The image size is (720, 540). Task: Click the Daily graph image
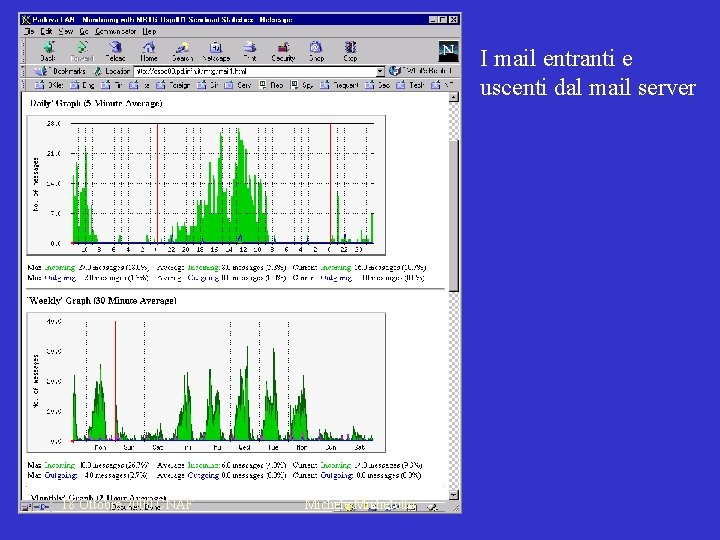(x=206, y=186)
